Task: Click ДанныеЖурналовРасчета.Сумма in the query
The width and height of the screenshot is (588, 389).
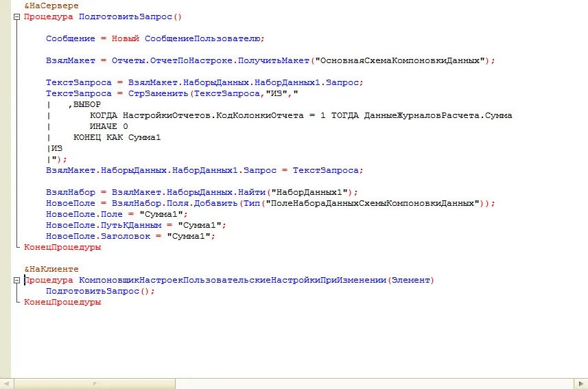Action: (x=438, y=115)
